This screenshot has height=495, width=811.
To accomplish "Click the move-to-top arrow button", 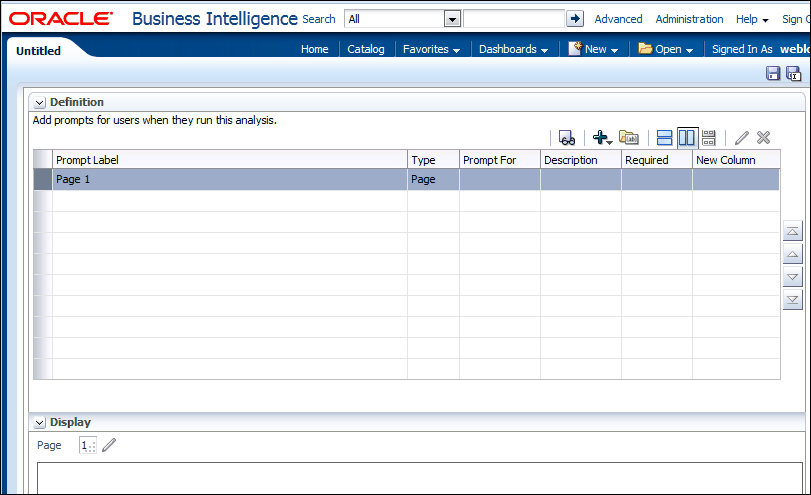I will pos(792,231).
